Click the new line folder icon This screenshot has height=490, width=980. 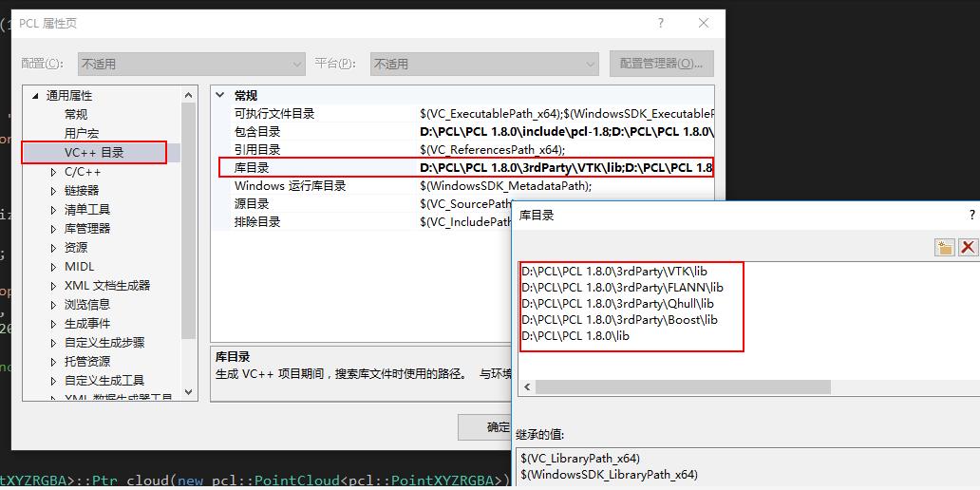944,247
